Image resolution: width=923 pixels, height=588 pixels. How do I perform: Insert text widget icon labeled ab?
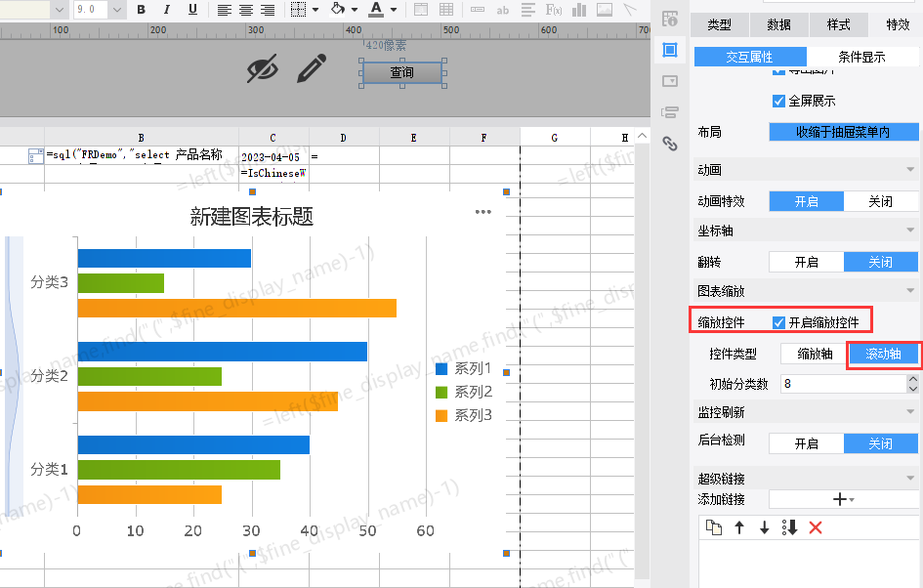click(x=503, y=10)
